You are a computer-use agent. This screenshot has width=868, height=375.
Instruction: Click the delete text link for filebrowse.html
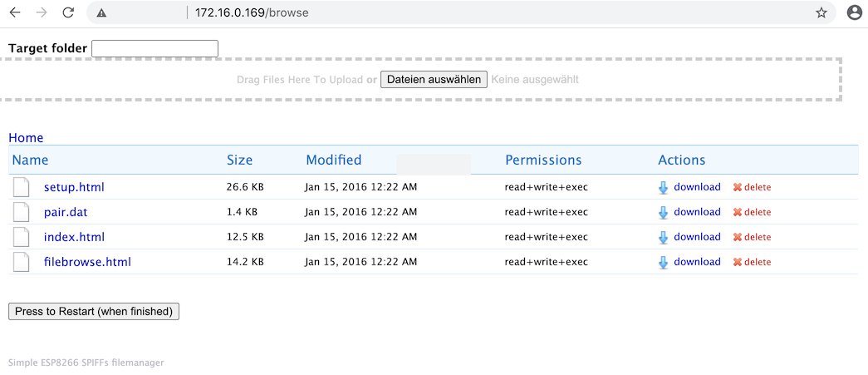click(758, 262)
